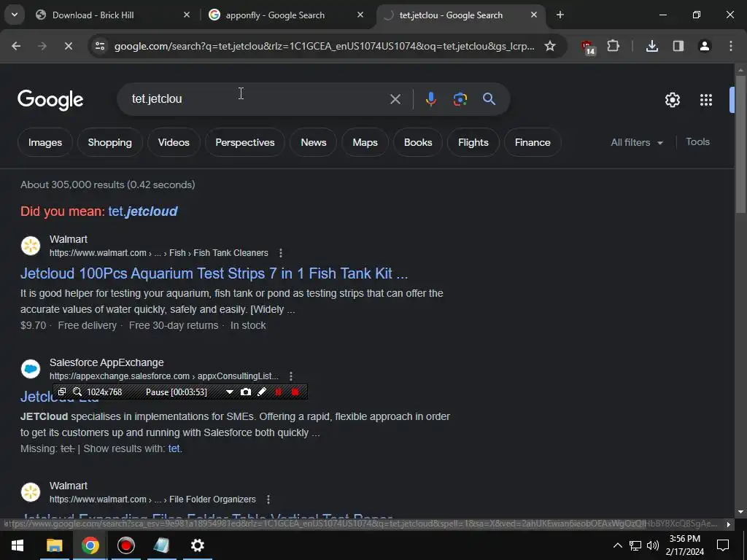Go back to the previous page
Viewport: 747px width, 560px height.
(16, 46)
